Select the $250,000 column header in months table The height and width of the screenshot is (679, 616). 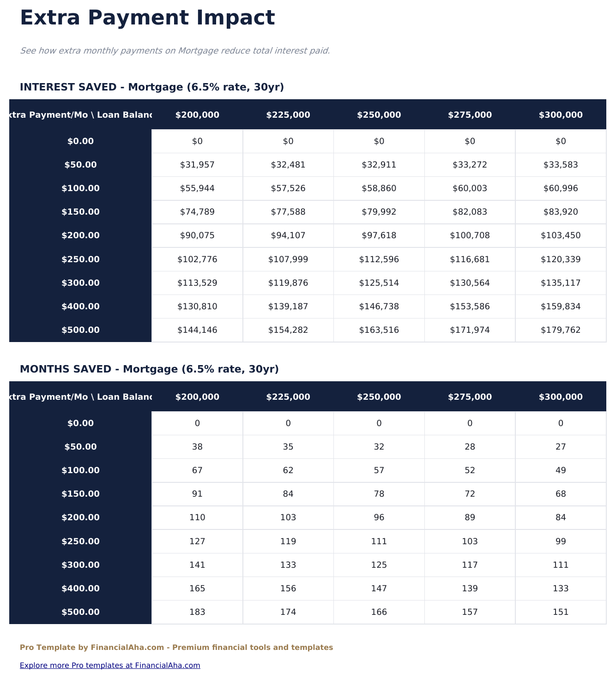(379, 397)
